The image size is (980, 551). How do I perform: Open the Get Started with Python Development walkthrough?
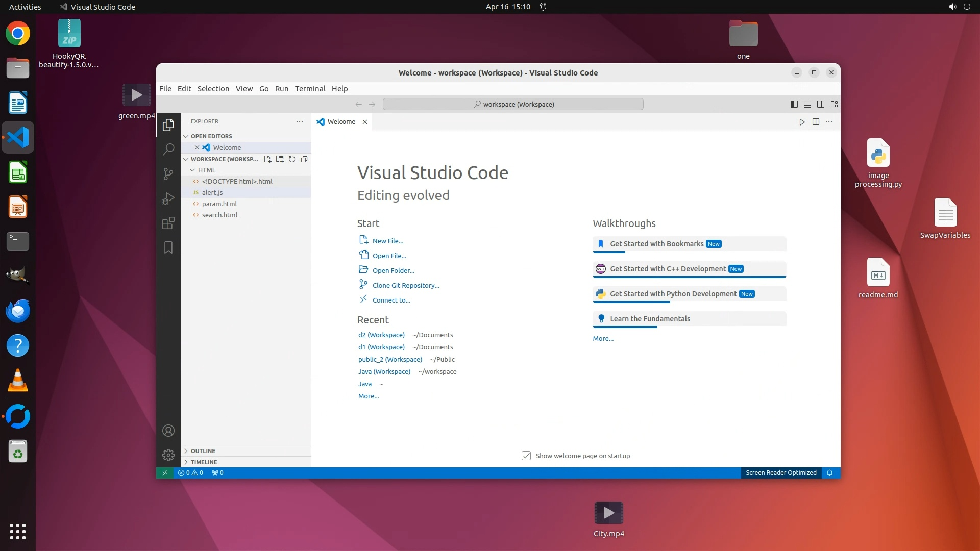tap(673, 294)
